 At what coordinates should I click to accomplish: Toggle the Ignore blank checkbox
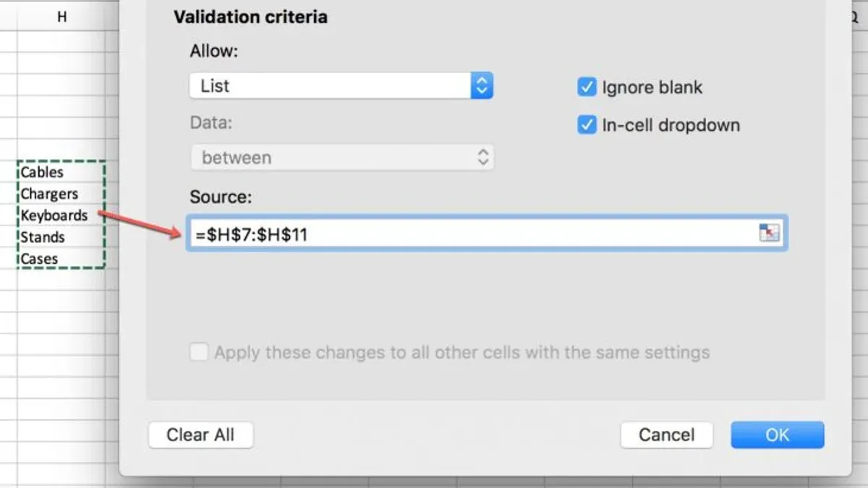point(587,87)
